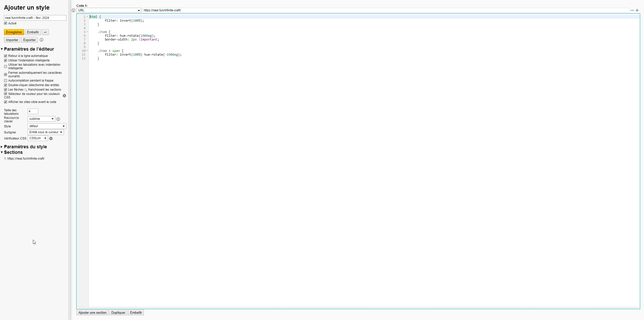Click the info icon beside Exporter

[x=41, y=40]
